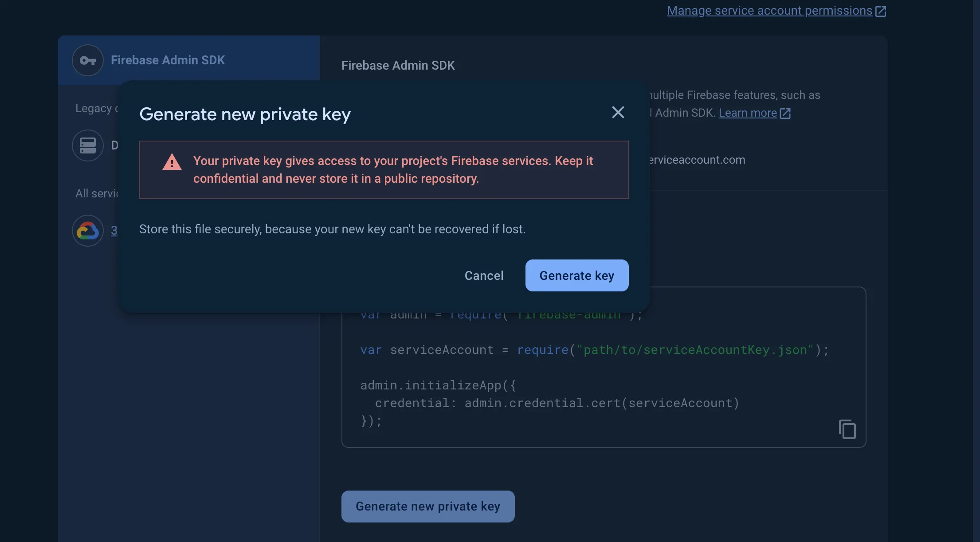Click the external link icon next to Manage permissions
The image size is (980, 542).
pos(881,11)
